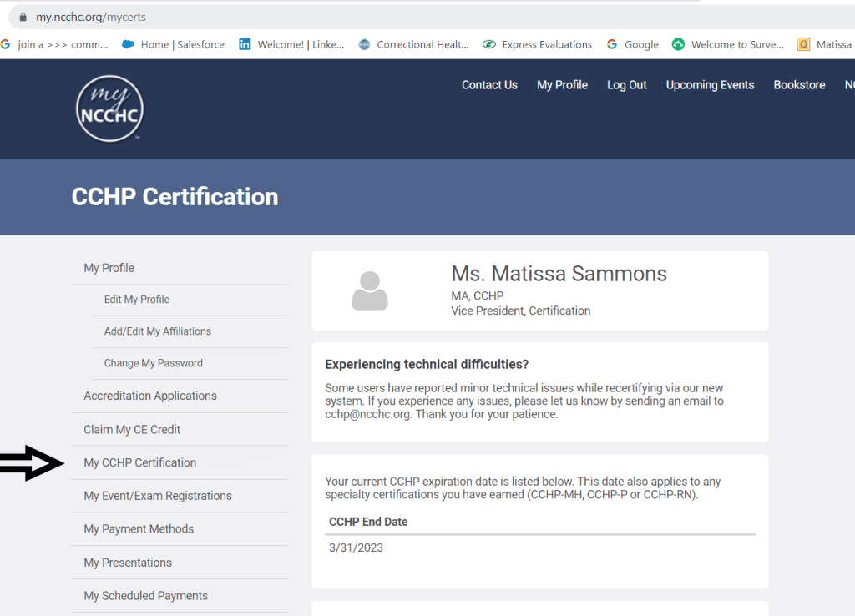Click the padlock icon in address bar
The image size is (855, 616).
click(23, 17)
